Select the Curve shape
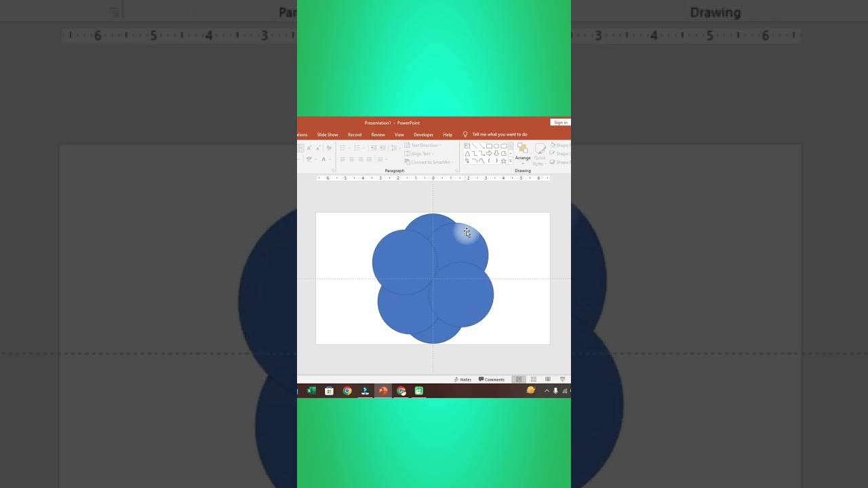 tap(481, 161)
